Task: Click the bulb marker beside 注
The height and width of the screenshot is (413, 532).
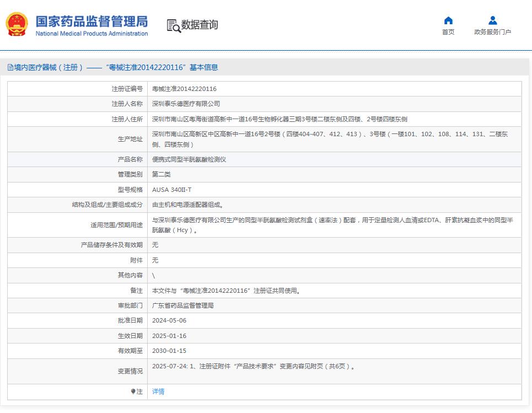Action: coord(133,391)
